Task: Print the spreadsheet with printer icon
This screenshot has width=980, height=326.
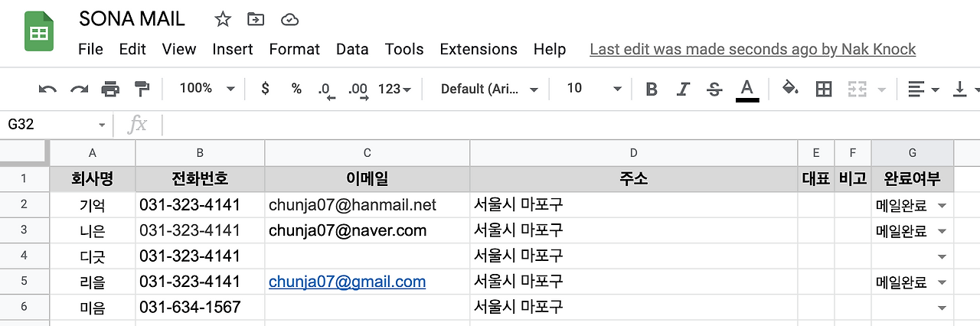Action: 110,89
